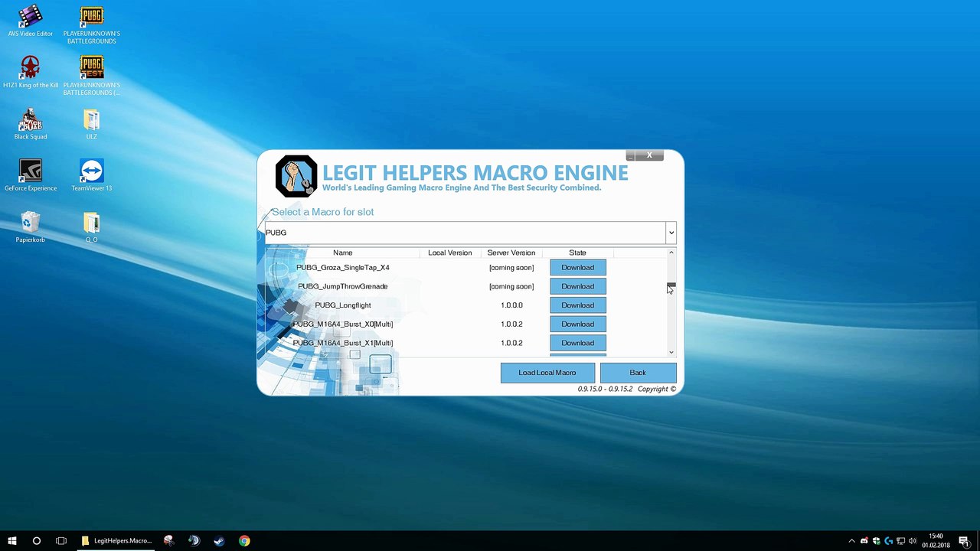The image size is (980, 551).
Task: Click the macro list scroll-down arrow
Action: click(x=671, y=353)
